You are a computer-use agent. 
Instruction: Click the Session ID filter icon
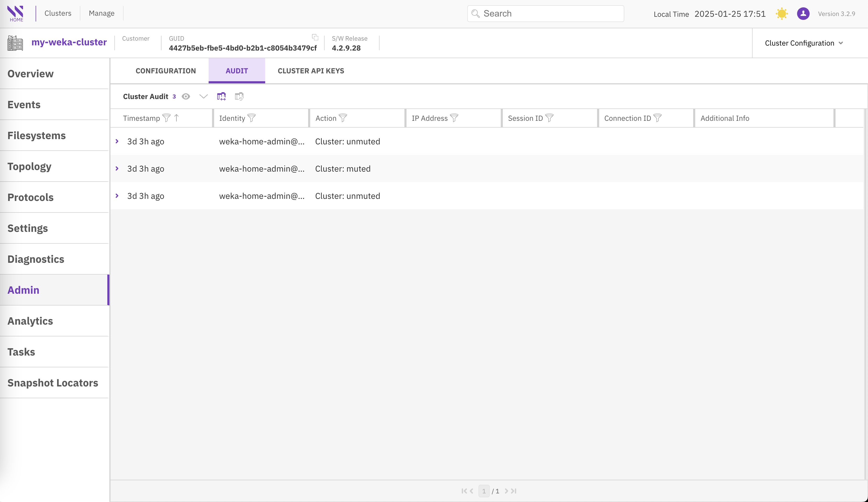pos(549,118)
